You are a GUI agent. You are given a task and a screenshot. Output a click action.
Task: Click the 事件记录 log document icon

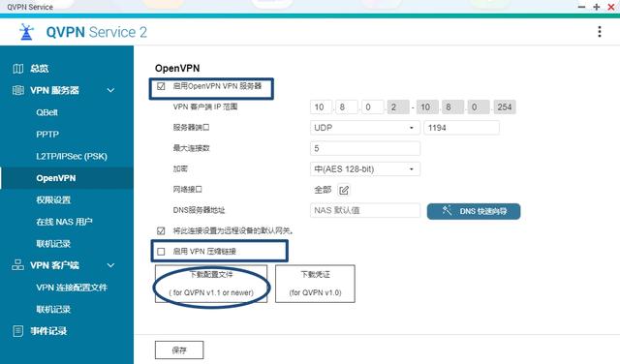[x=17, y=331]
